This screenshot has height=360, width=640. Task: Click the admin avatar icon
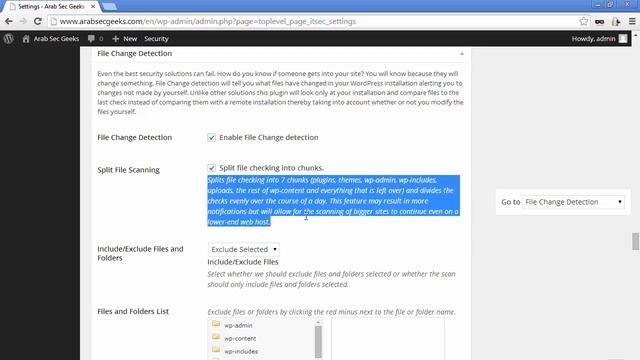tap(623, 39)
